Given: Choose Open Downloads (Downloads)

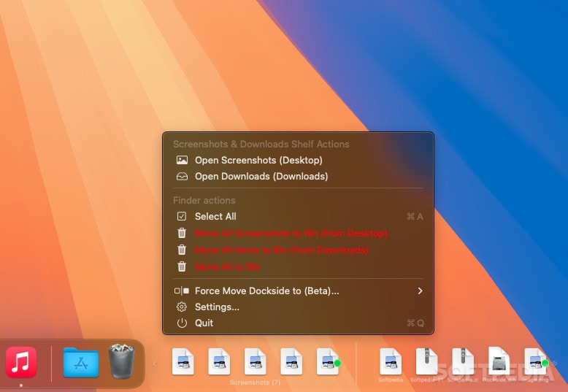Looking at the screenshot, I should coord(298,177).
